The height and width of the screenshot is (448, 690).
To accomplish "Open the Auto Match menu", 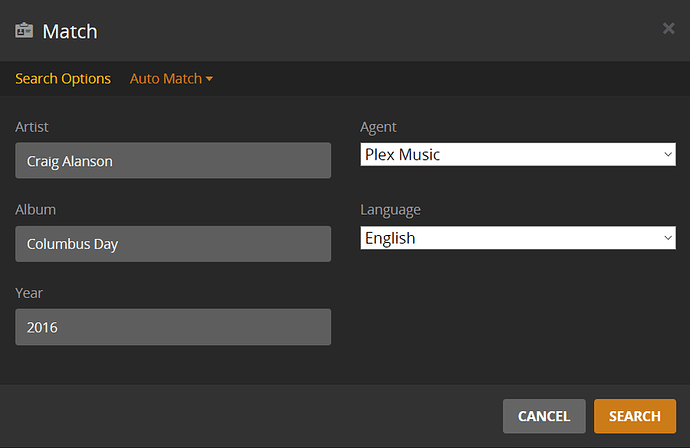I will [x=166, y=78].
